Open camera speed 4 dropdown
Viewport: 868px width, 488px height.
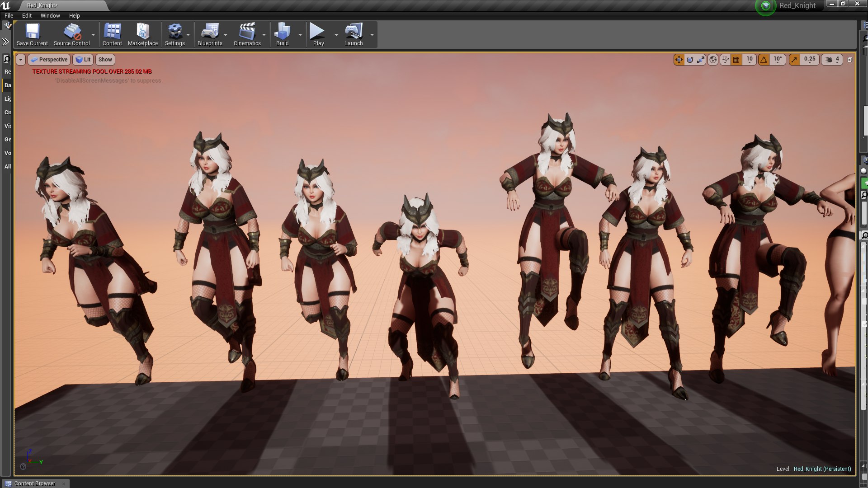(x=832, y=60)
